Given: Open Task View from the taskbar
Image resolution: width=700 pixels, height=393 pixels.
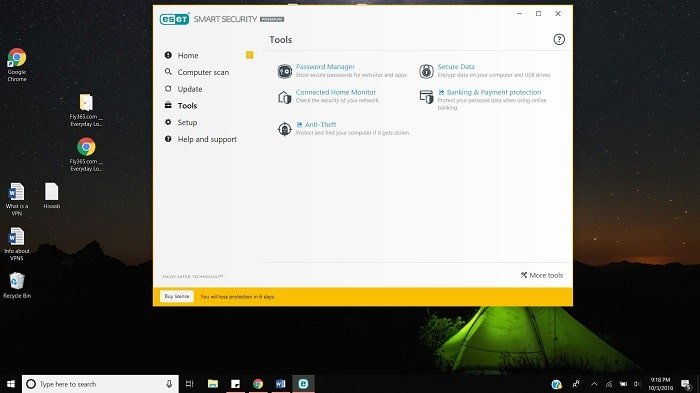Looking at the screenshot, I should point(189,384).
